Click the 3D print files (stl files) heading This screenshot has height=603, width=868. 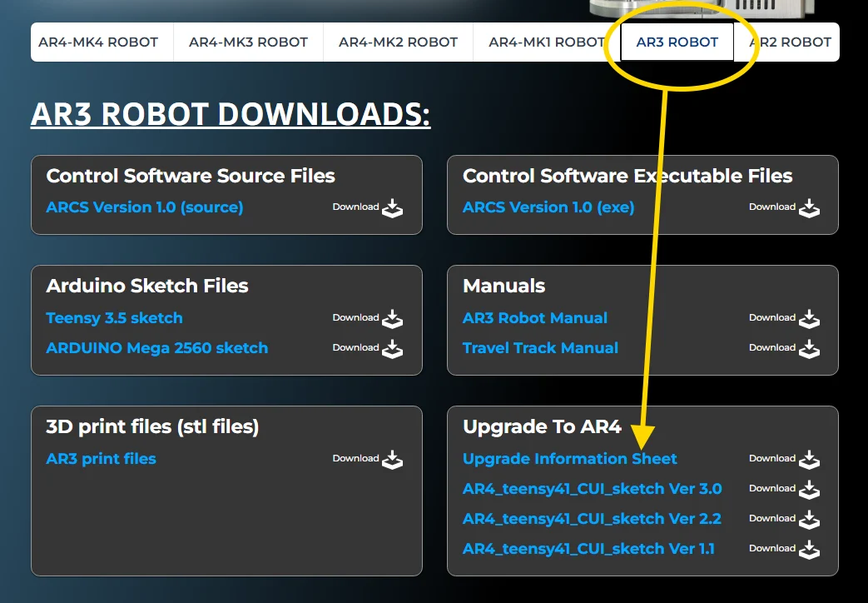pyautogui.click(x=152, y=426)
